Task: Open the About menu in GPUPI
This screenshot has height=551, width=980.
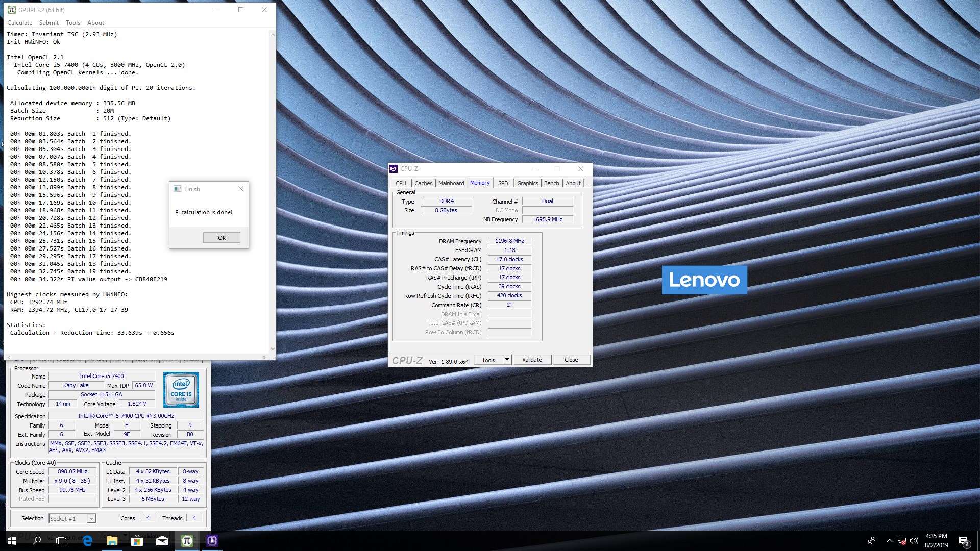Action: click(95, 23)
